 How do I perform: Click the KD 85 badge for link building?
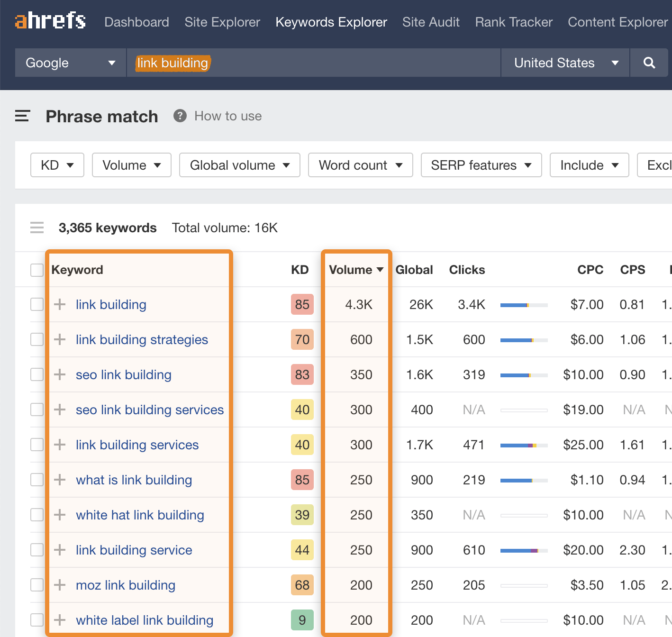302,304
